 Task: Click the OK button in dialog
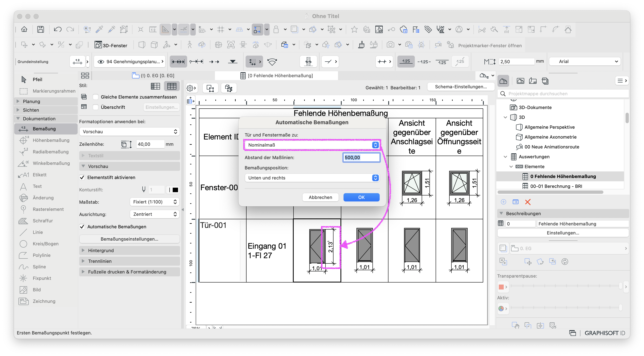(x=361, y=197)
